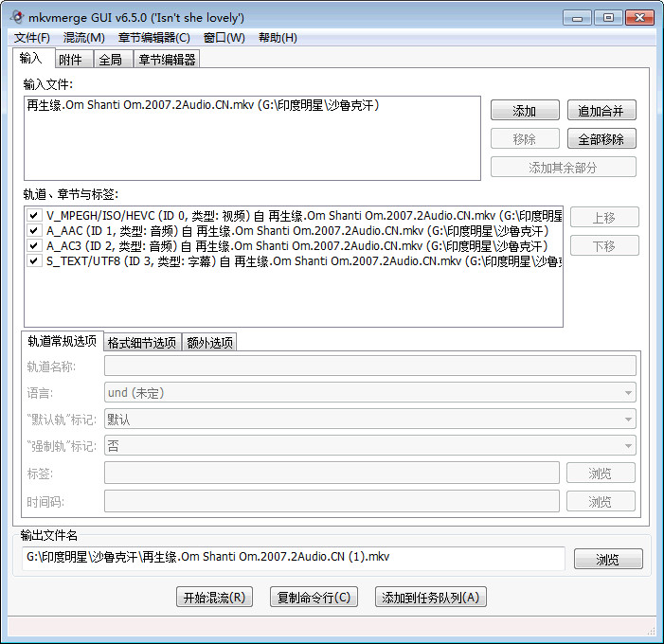Disable the A_AC3 audio track checkbox
Viewport: 664px width, 644px height.
(x=34, y=245)
